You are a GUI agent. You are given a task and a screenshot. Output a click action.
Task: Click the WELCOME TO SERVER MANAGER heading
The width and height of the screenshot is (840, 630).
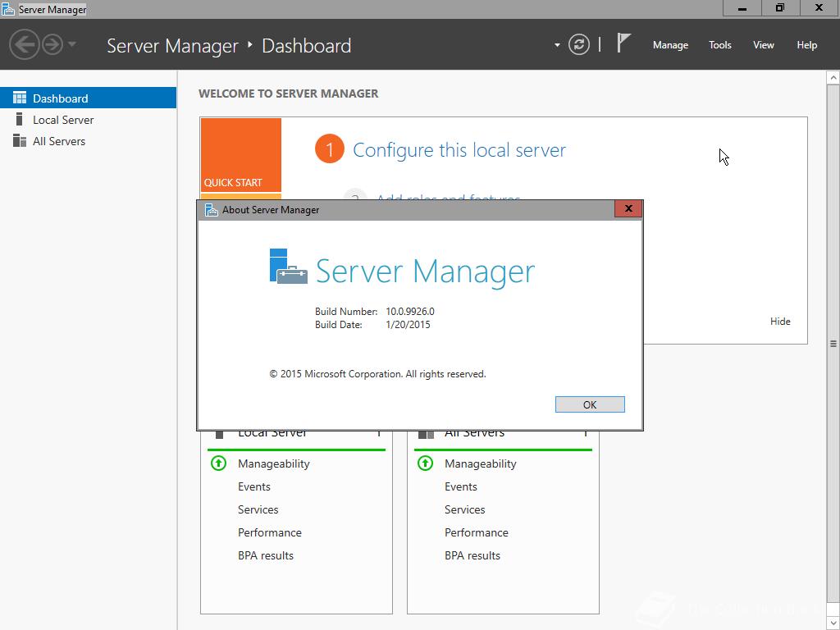pyautogui.click(x=288, y=94)
